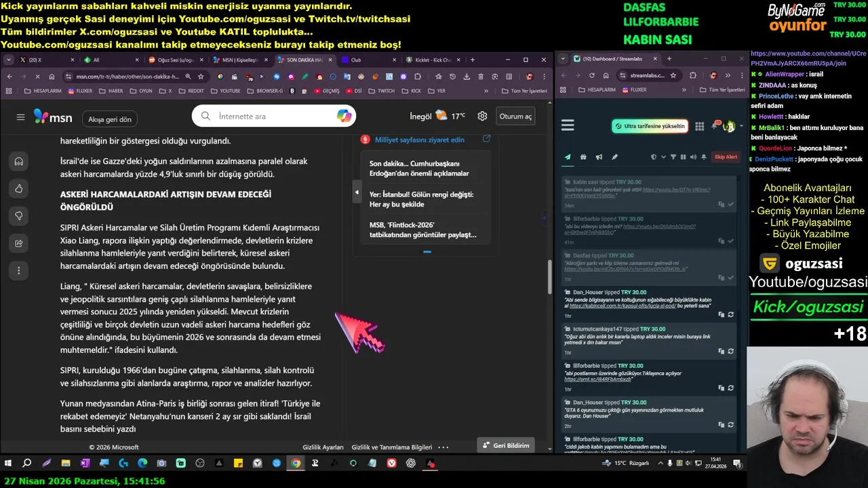Image resolution: width=868 pixels, height=488 pixels.
Task: Click the shield moderation icon in Streamlabs
Action: click(x=654, y=157)
